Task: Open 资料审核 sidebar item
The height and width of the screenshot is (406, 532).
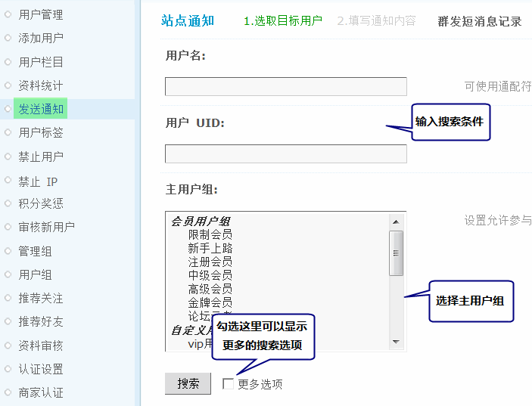Action: [x=41, y=346]
